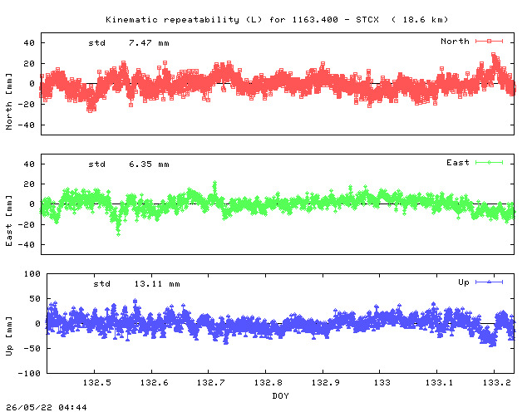Click the East plot y-axis label -20
This screenshot has height=412, width=532.
26,224
